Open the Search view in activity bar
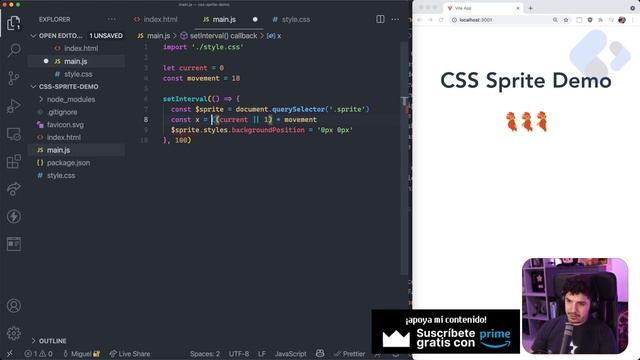Screen dimensions: 640x360 (x=13, y=50)
